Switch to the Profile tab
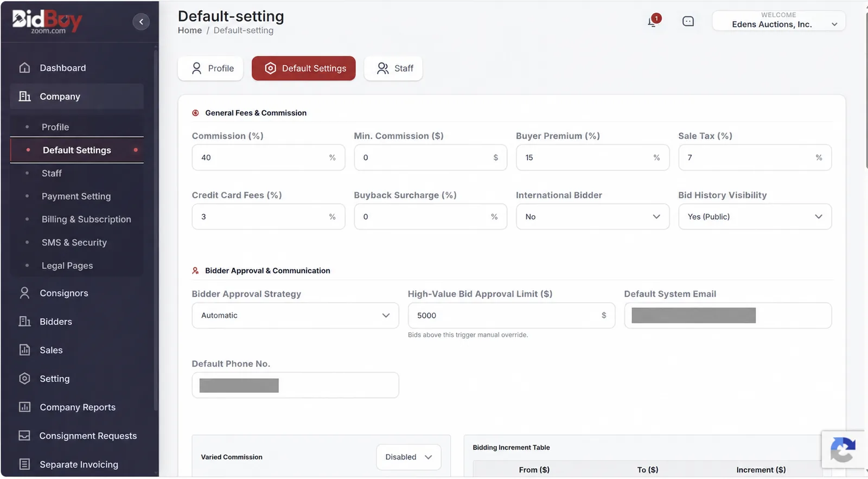 [210, 68]
